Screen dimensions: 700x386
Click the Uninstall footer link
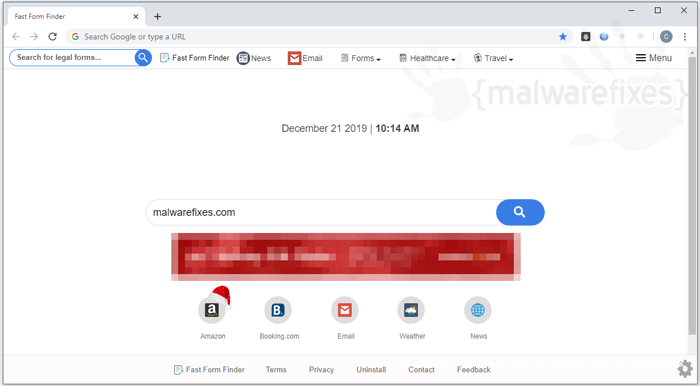click(371, 369)
